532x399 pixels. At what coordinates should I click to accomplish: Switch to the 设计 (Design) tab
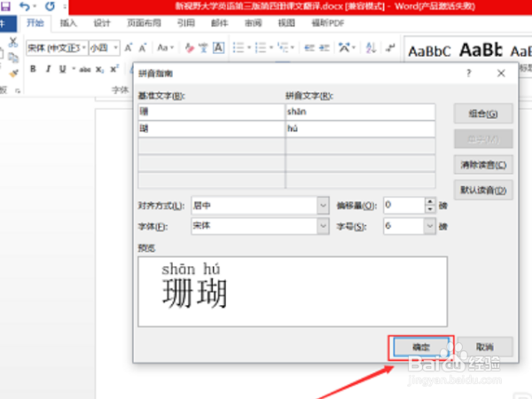tap(102, 23)
